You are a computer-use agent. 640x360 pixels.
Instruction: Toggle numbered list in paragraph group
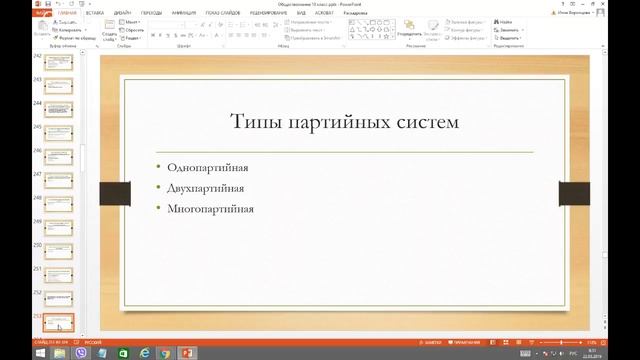(244, 25)
